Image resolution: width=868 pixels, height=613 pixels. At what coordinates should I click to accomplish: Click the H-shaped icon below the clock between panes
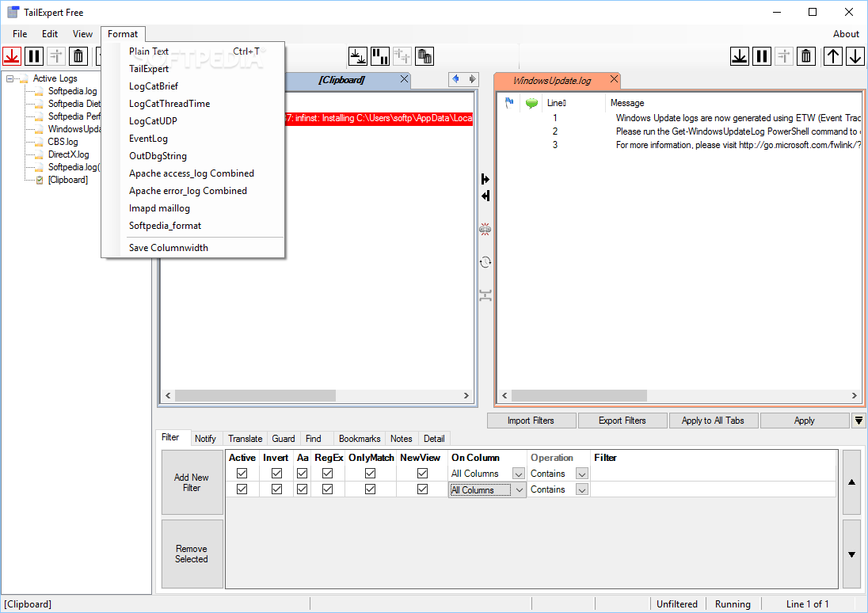(485, 295)
